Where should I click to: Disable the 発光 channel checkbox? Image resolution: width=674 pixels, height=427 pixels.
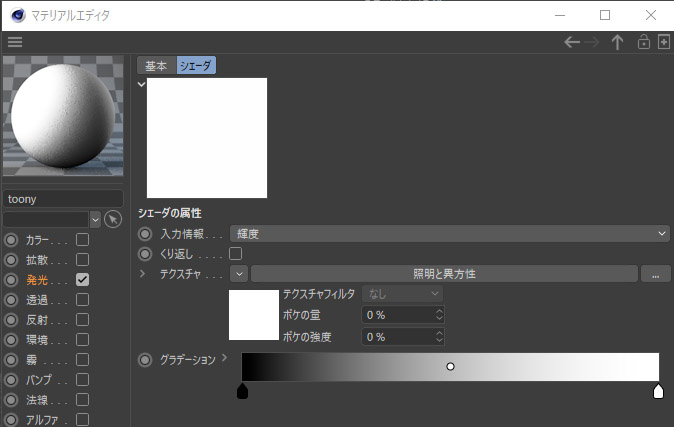83,280
